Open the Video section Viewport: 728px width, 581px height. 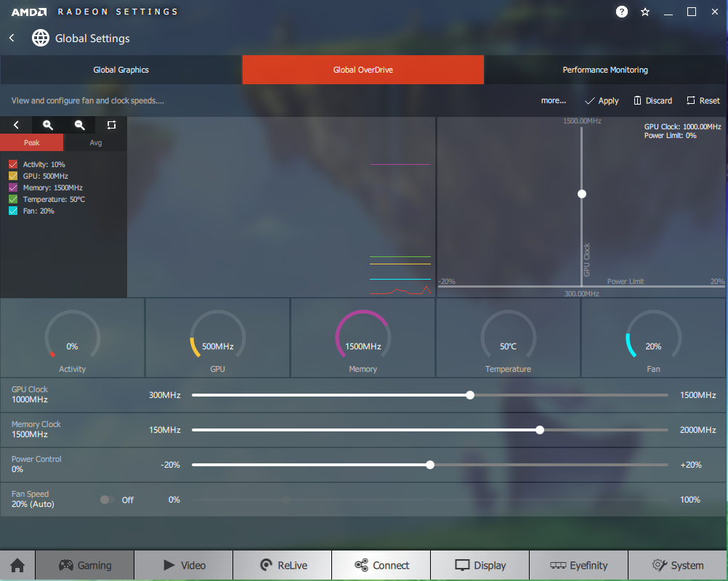tap(184, 565)
